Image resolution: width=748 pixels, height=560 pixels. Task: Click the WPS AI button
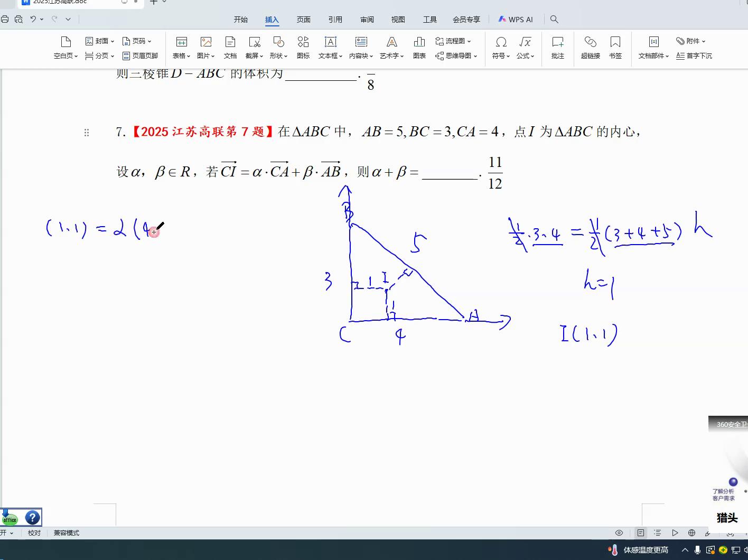pos(516,20)
